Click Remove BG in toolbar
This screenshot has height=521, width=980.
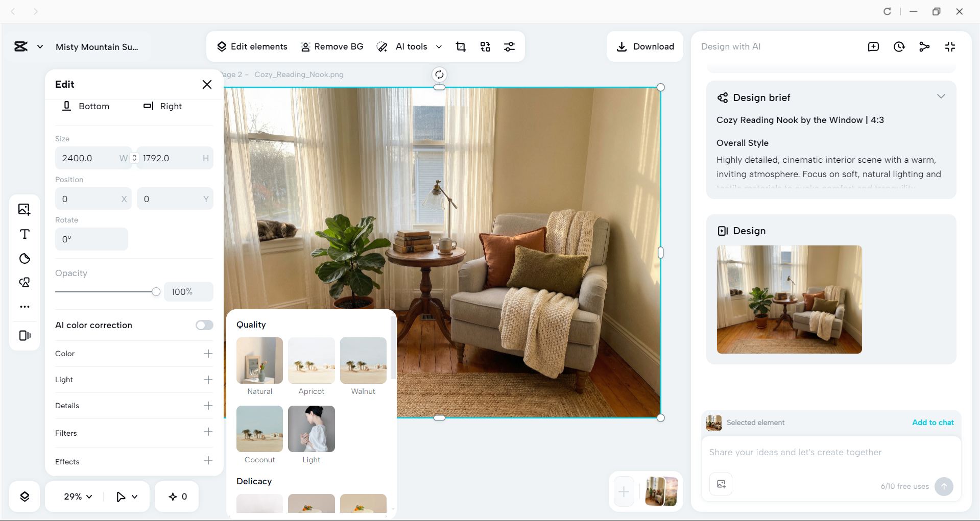click(332, 47)
